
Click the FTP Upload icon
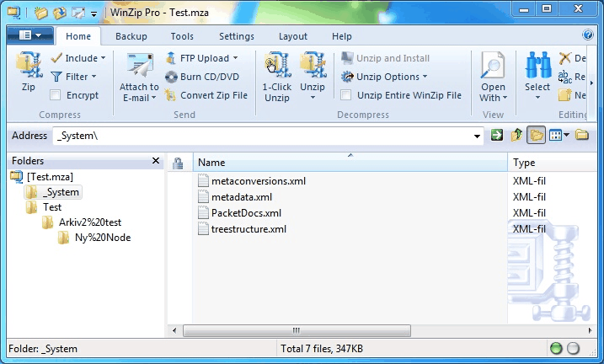click(170, 58)
